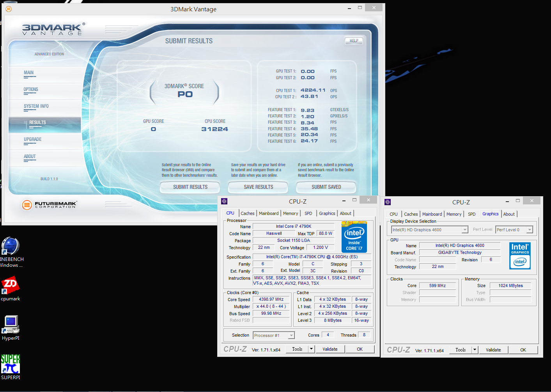Select RESULTS in 3DMark sidebar
Screen dimensions: 551x392
click(45, 124)
